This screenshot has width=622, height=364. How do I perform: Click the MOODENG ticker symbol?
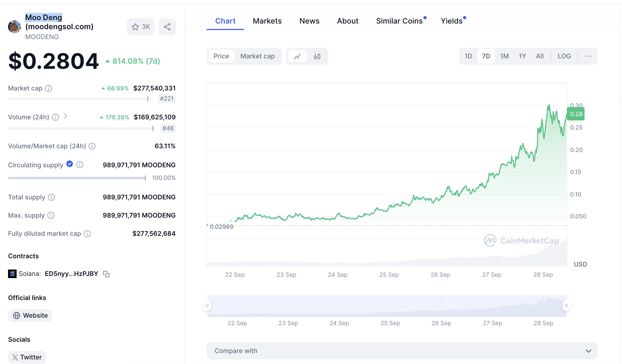[x=42, y=37]
